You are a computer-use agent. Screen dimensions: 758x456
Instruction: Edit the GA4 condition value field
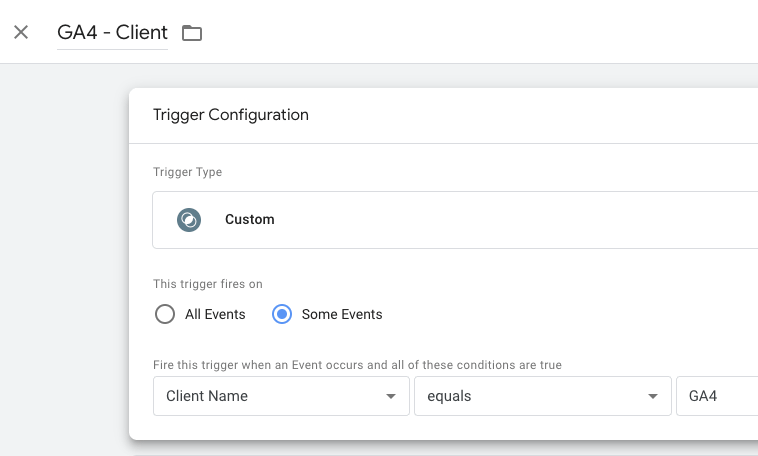click(x=717, y=396)
